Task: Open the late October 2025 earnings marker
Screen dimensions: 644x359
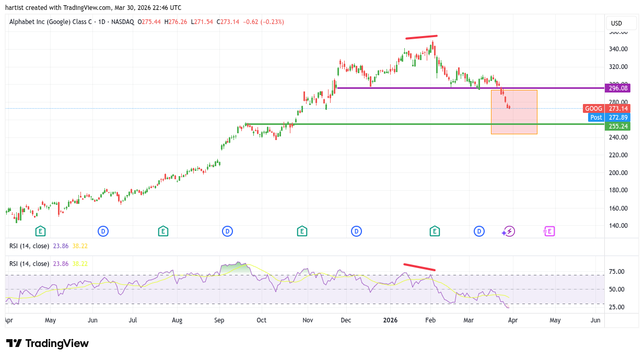Action: (301, 231)
